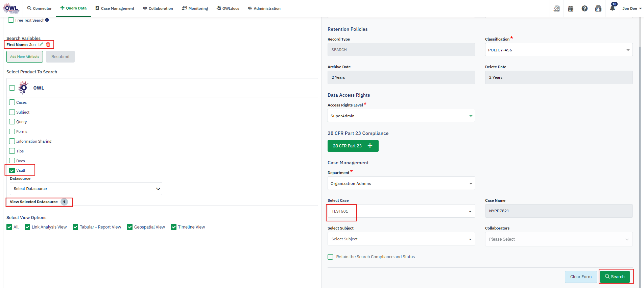The width and height of the screenshot is (644, 288).
Task: Click the Clear Form button
Action: tap(580, 277)
